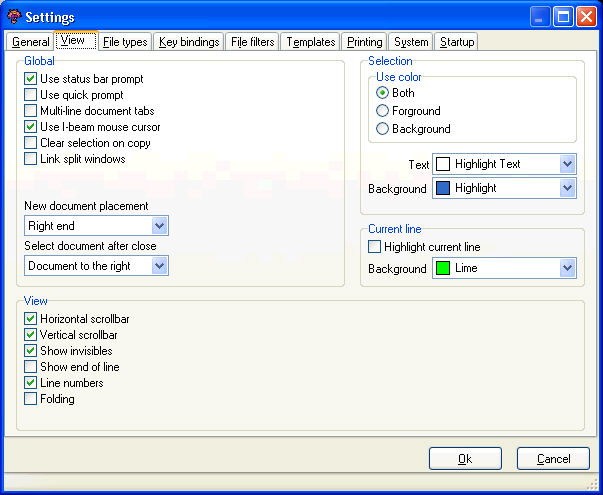Viewport: 603px width, 495px height.
Task: Click the application icon in the title bar
Action: (x=14, y=17)
